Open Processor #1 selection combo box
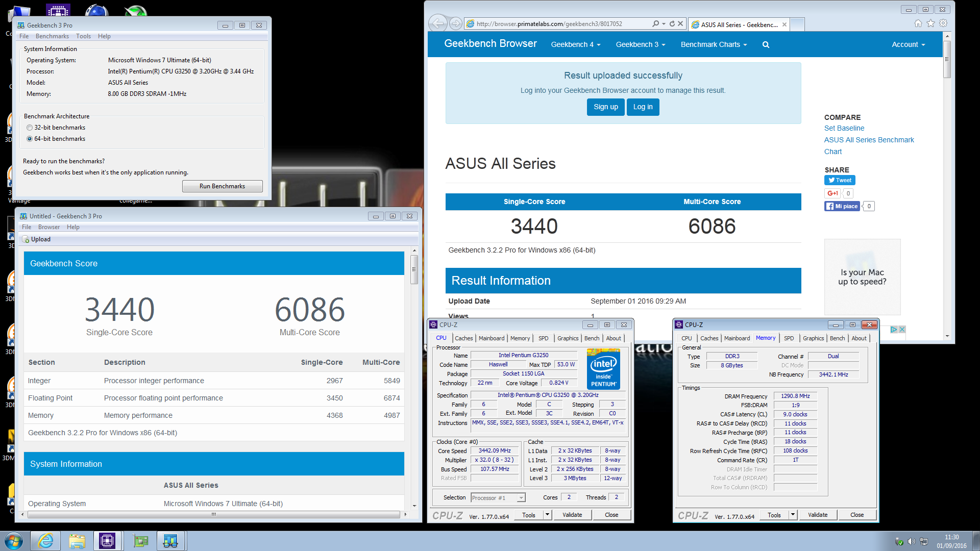Screen dimensions: 980x551 pyautogui.click(x=498, y=498)
